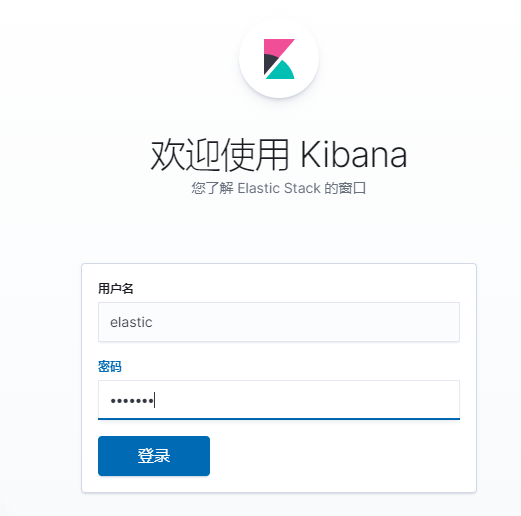Click the word Kibana in the heading
This screenshot has height=516, width=521.
click(353, 155)
